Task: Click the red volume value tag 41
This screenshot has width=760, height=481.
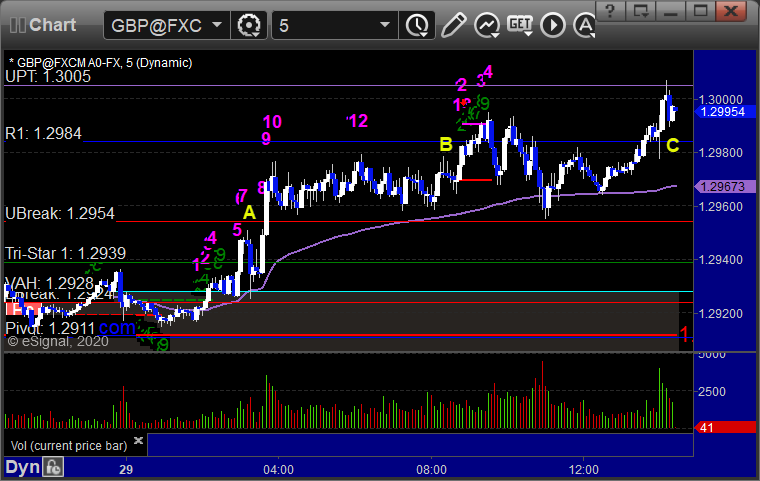Action: 725,428
